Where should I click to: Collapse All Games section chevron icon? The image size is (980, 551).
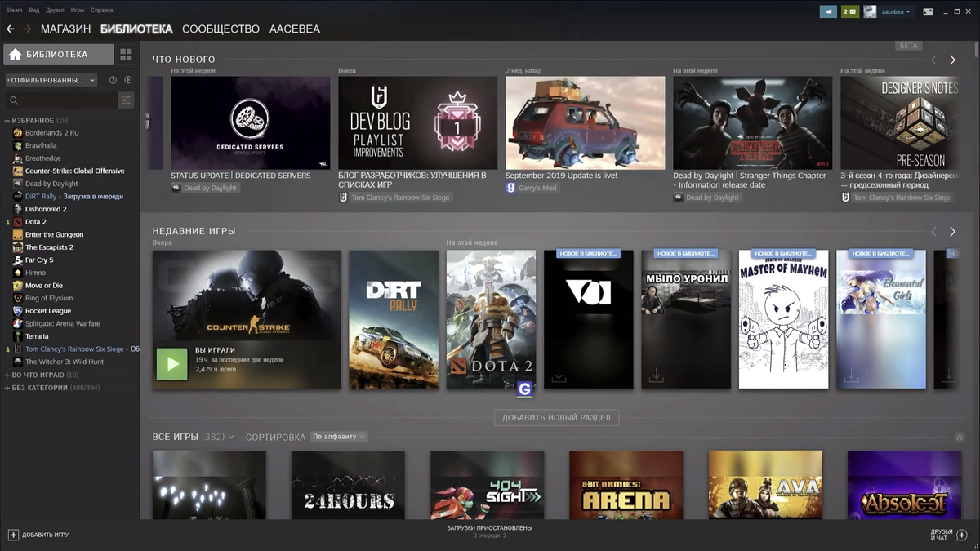tap(959, 438)
